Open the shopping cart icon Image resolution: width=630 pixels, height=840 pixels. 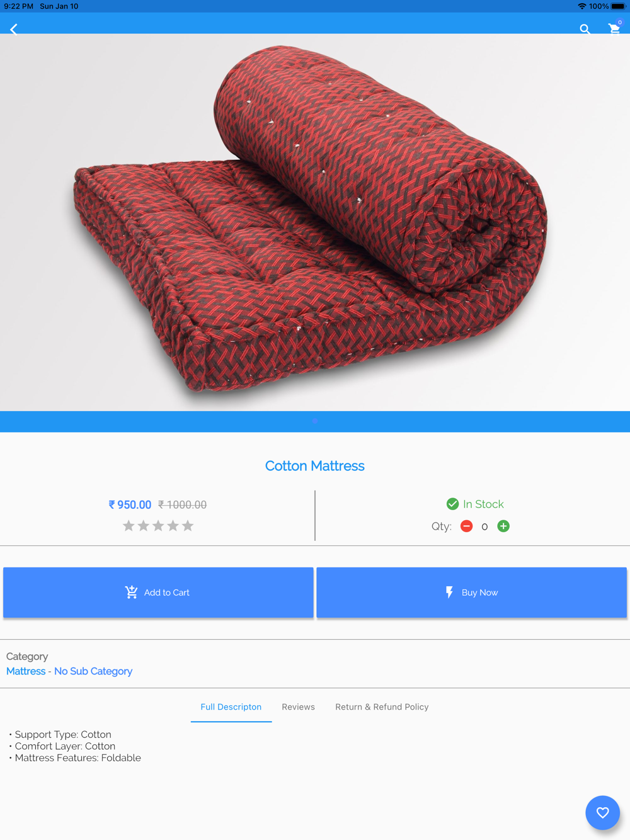(614, 28)
